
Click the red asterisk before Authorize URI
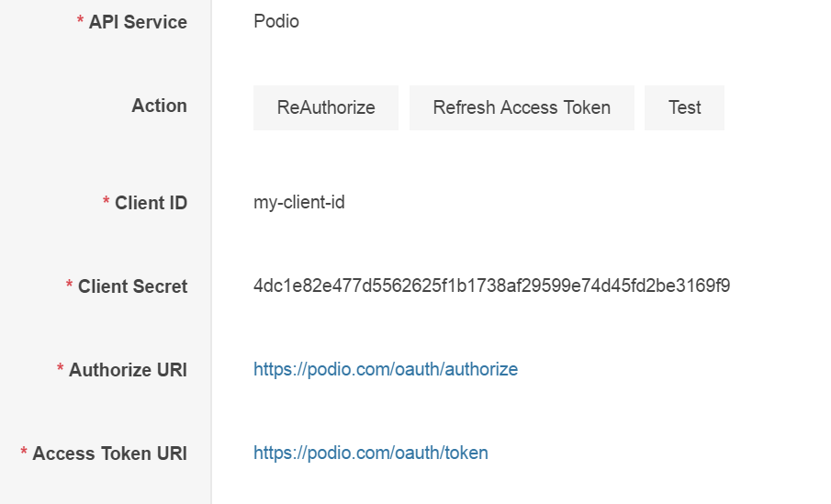(61, 369)
